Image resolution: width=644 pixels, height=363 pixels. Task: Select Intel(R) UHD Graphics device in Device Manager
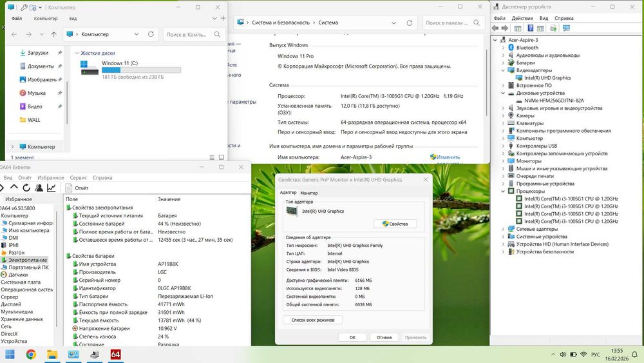point(547,78)
